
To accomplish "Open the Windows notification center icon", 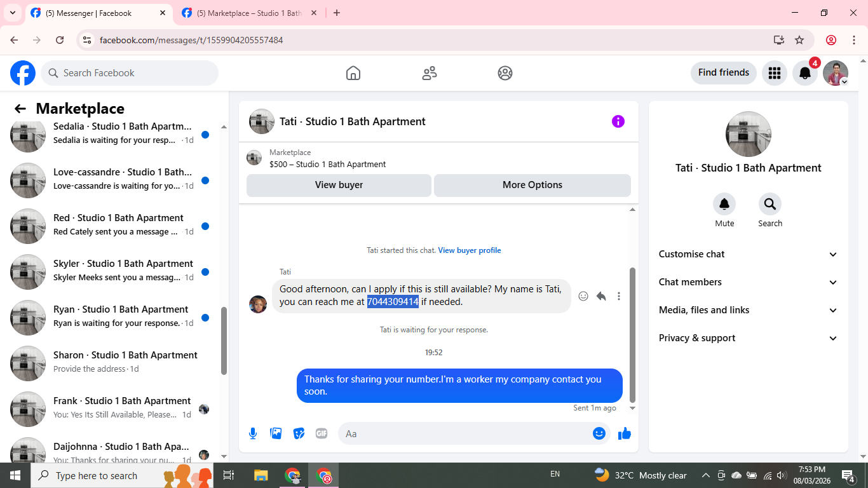I will (x=848, y=475).
